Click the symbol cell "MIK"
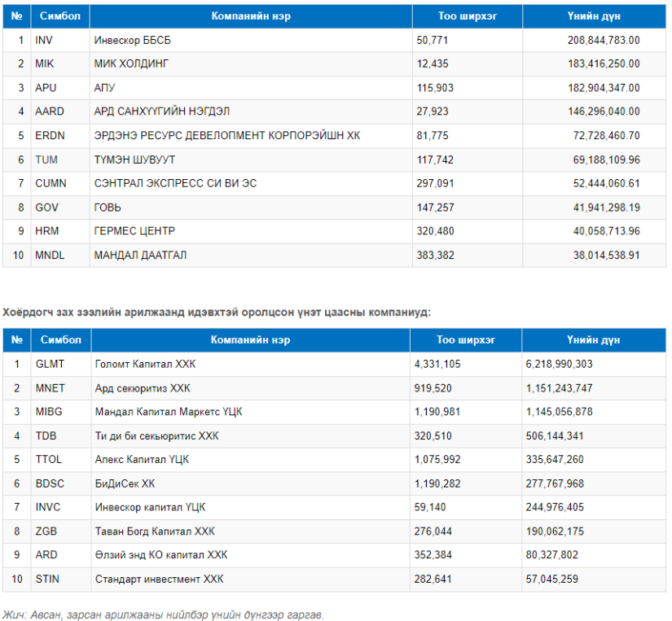This screenshot has width=672, height=621. pos(45,63)
